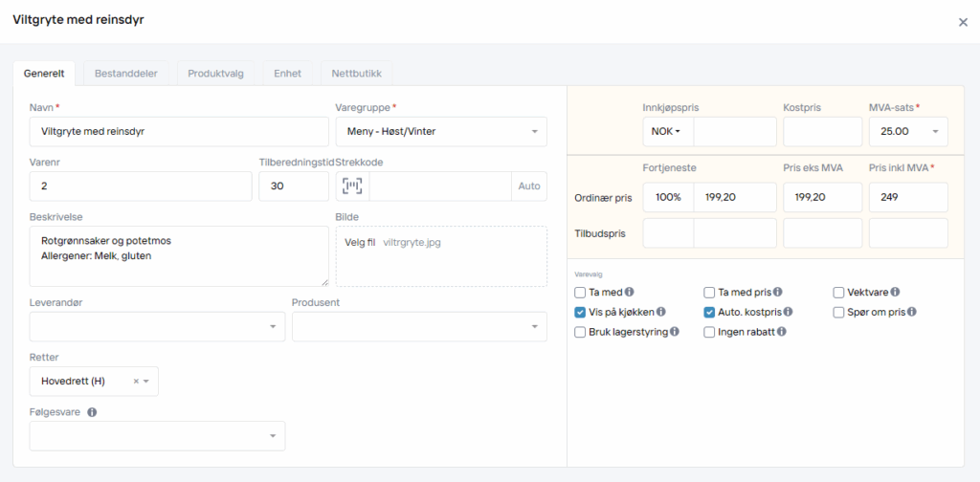Enable the Ta med checkbox
The image size is (980, 482).
click(580, 292)
